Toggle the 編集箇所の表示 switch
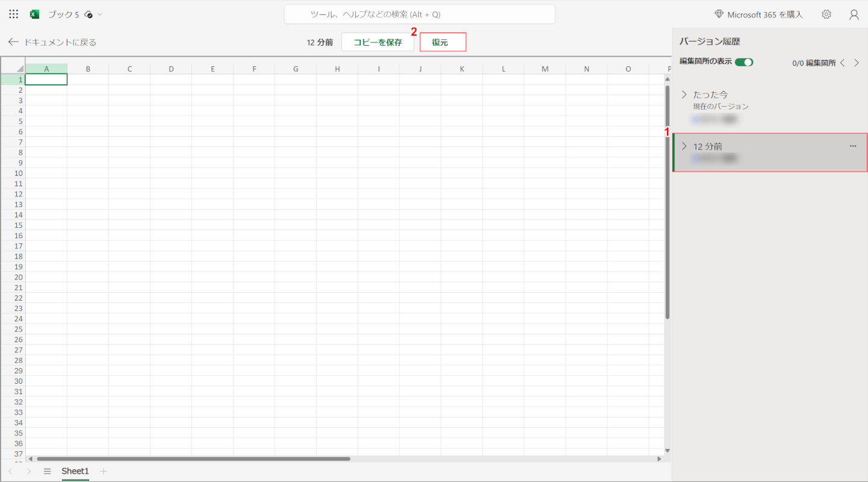This screenshot has height=482, width=868. tap(744, 62)
